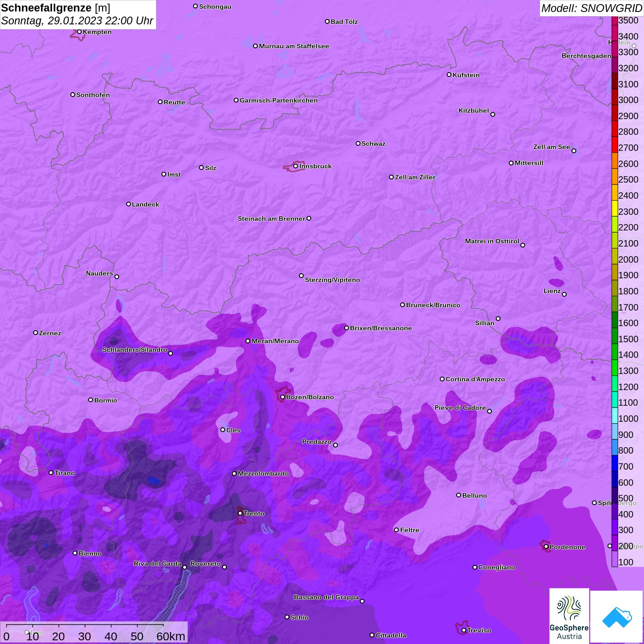Click the Murnau am Staffelsee label
This screenshot has width=644, height=644.
(294, 46)
